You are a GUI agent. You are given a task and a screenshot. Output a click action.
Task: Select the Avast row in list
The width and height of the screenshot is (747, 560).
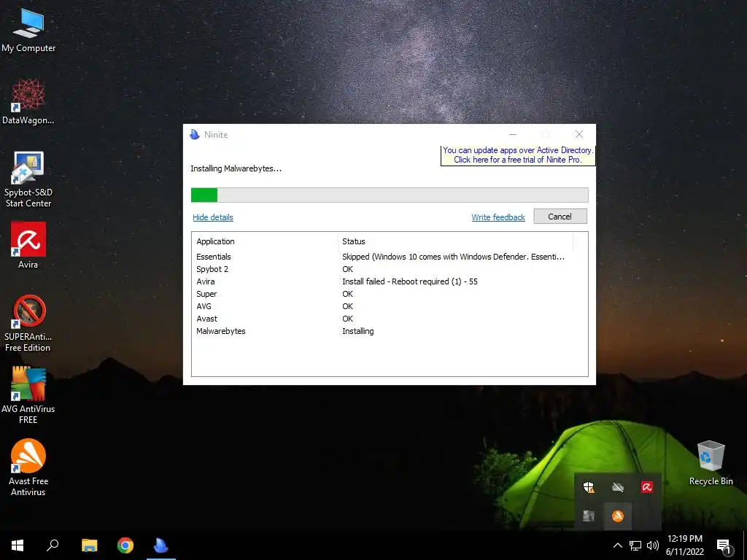[390, 319]
